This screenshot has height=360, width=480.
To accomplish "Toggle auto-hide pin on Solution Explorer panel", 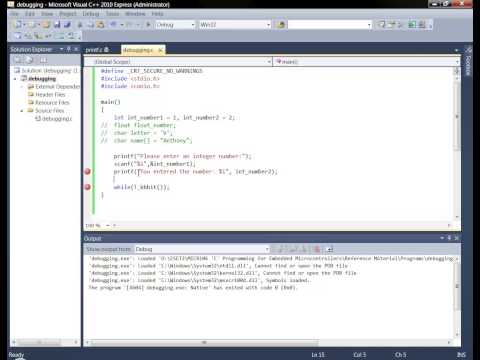I will (69, 49).
